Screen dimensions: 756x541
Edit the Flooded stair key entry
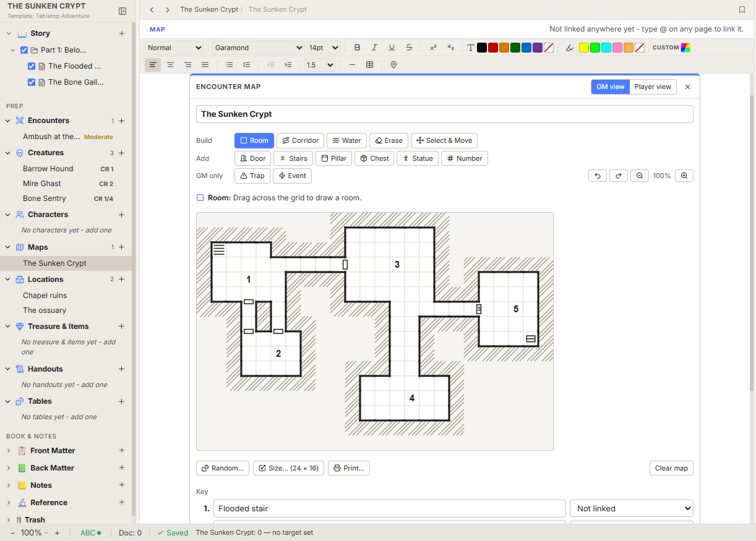(390, 508)
